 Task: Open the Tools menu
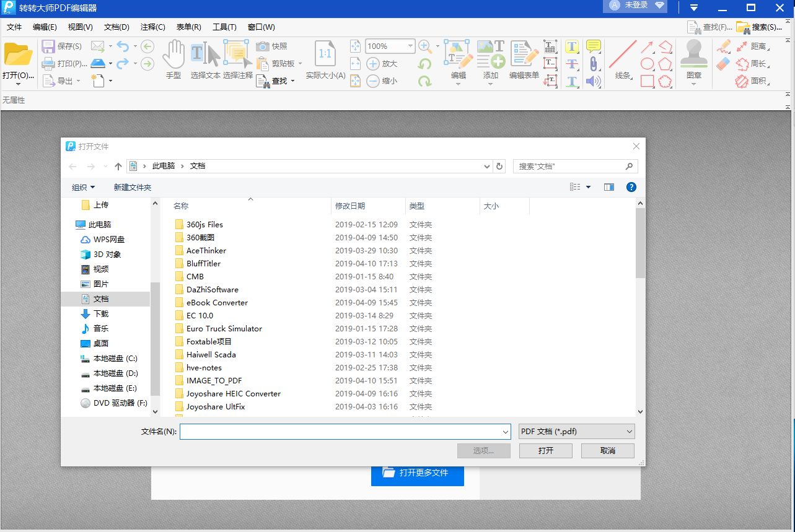224,27
